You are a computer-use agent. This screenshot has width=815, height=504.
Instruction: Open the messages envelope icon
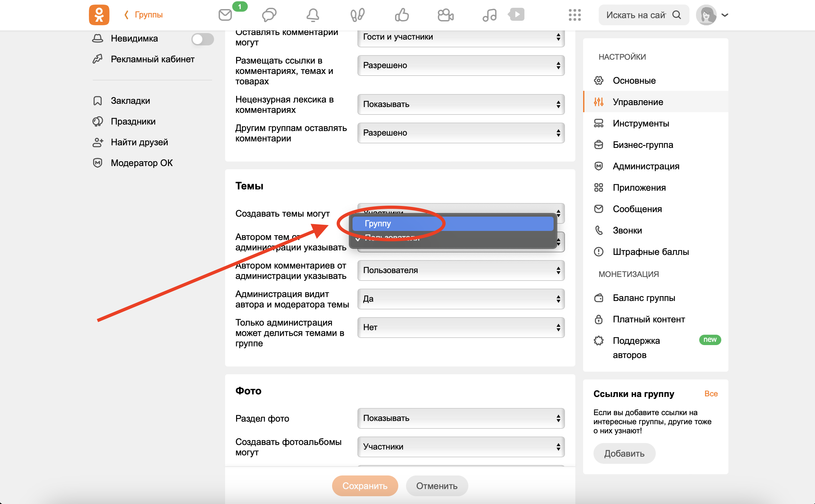click(x=225, y=15)
